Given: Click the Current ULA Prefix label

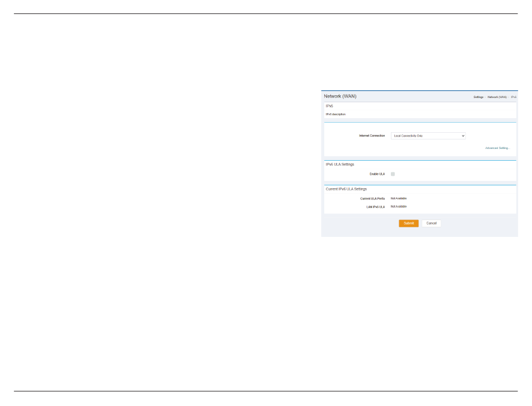Looking at the screenshot, I should 372,198.
